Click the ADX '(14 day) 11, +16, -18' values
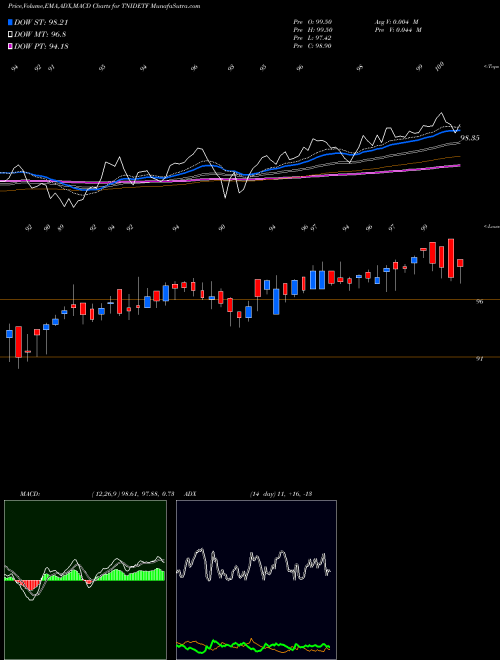The image size is (500, 660). tap(280, 494)
